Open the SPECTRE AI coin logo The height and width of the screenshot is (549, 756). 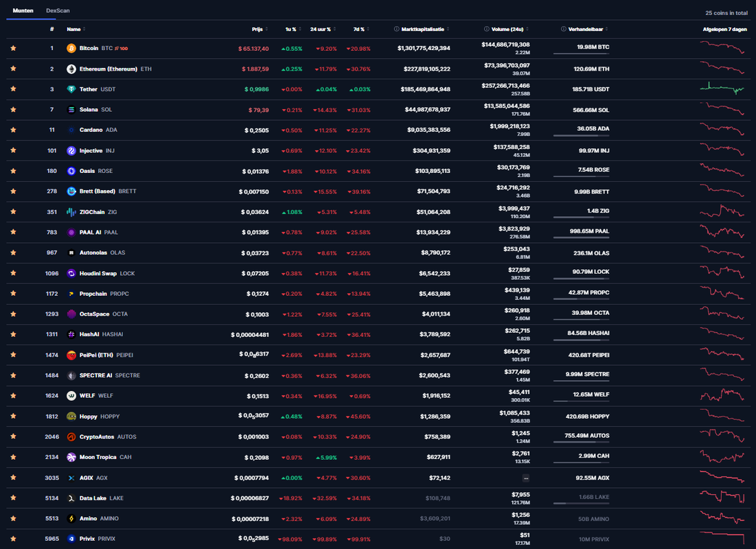[71, 375]
